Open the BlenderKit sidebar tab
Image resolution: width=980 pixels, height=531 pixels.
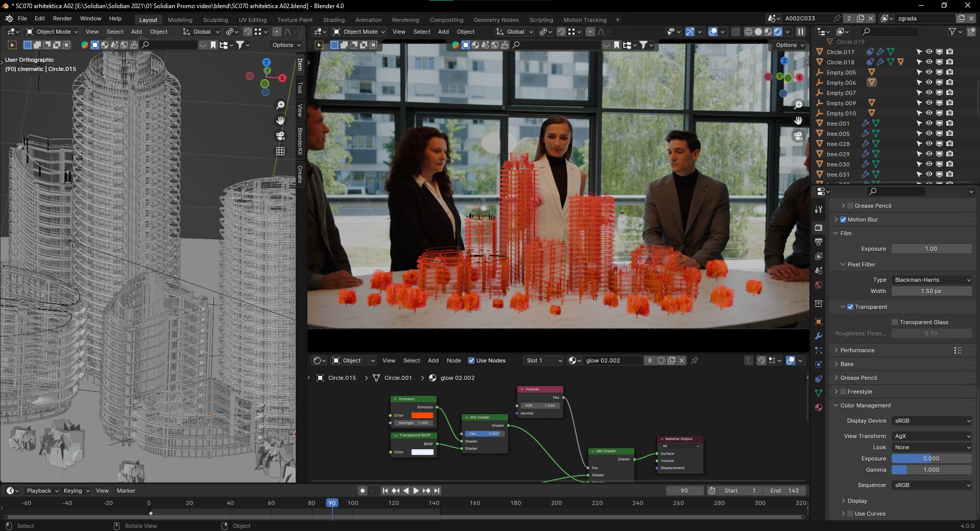(x=300, y=141)
